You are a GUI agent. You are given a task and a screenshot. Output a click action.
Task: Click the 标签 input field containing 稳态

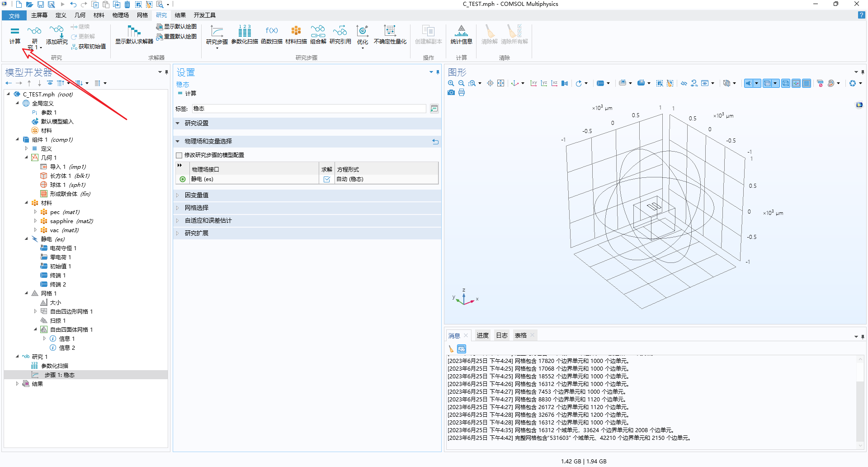[x=309, y=109]
